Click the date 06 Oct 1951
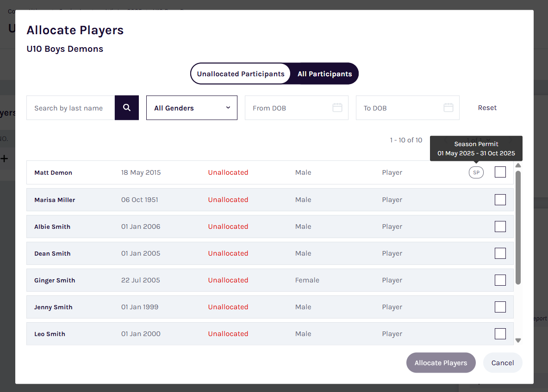This screenshot has width=548, height=392. tap(139, 200)
